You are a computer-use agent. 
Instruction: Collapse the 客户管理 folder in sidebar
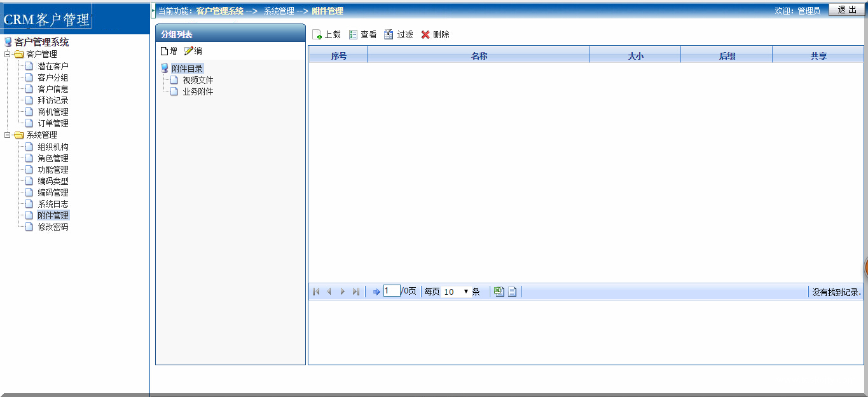(x=8, y=54)
